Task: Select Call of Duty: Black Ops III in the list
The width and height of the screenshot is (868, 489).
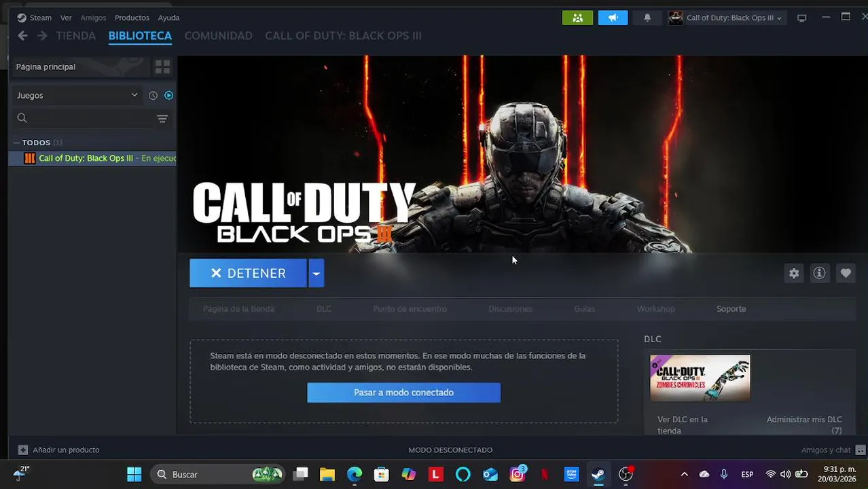Action: coord(92,158)
